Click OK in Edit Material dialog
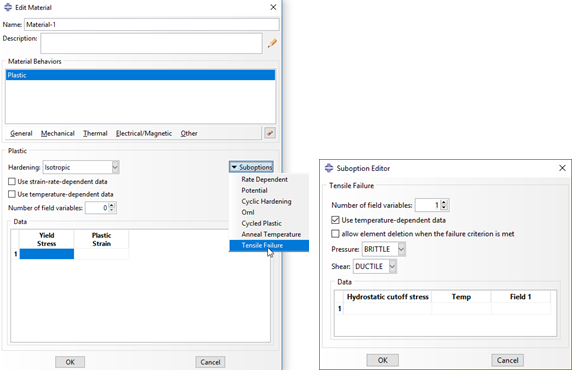This screenshot has height=370, width=572. [70, 362]
